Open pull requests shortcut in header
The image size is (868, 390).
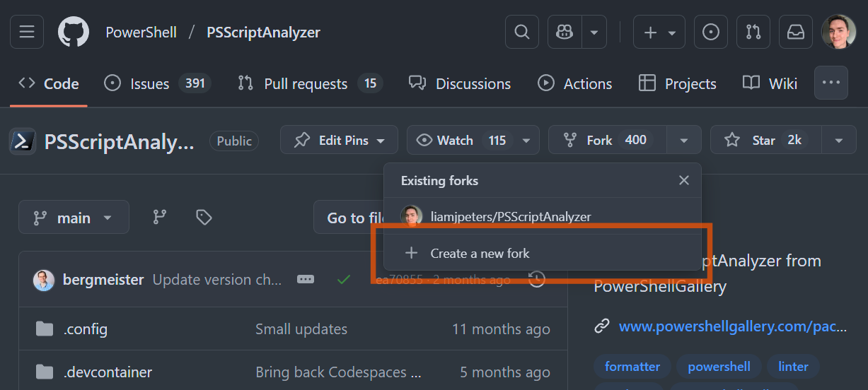tap(753, 32)
